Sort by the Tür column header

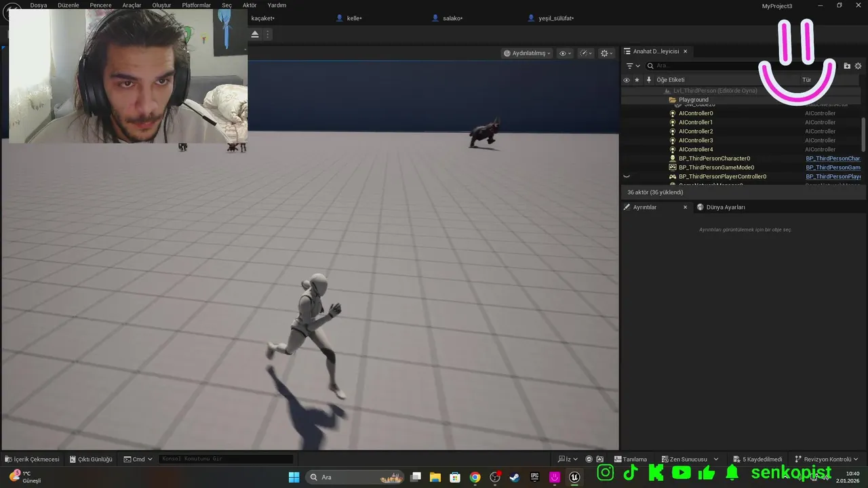pos(806,80)
